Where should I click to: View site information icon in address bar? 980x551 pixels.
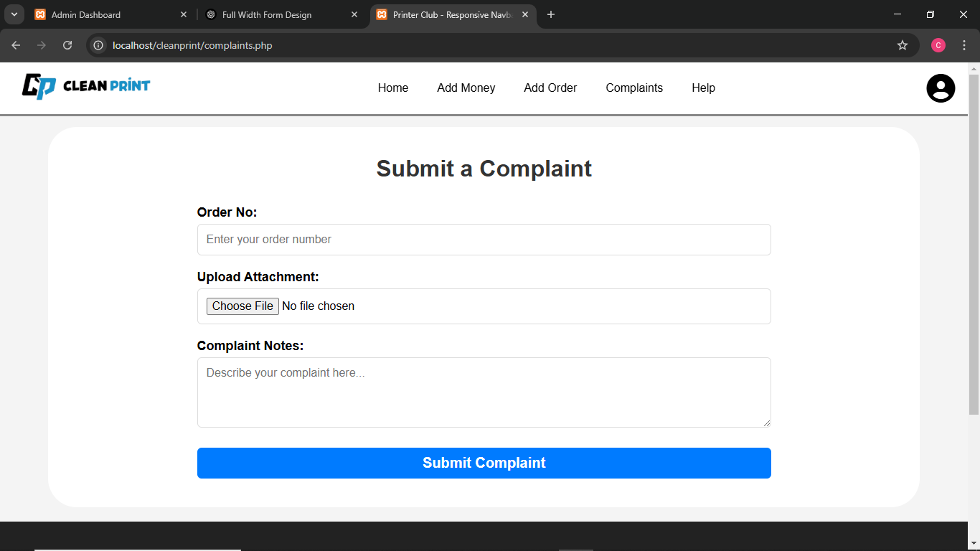tap(99, 45)
